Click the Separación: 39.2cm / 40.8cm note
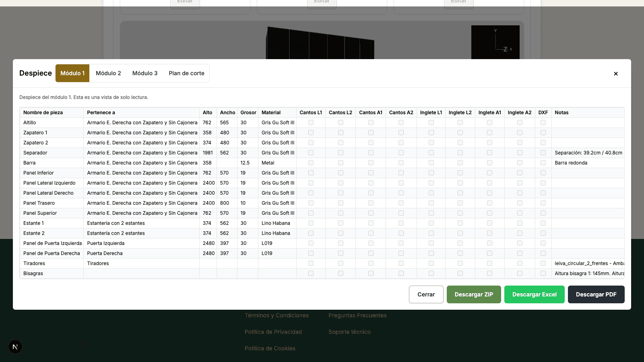Screen dimensions: 644x362 pyautogui.click(x=588, y=153)
